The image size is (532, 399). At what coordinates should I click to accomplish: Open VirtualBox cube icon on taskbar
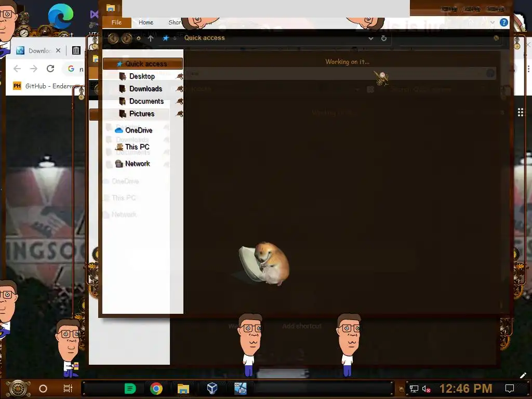212,388
